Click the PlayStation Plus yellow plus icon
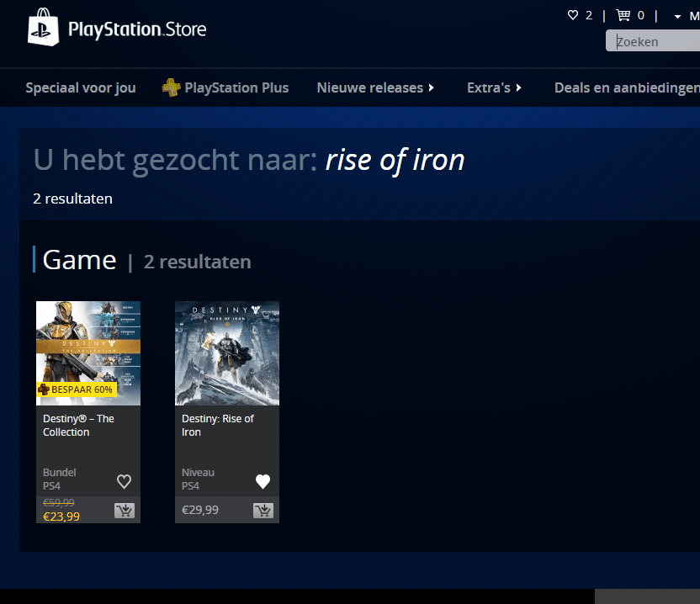Image resolution: width=700 pixels, height=604 pixels. 171,87
